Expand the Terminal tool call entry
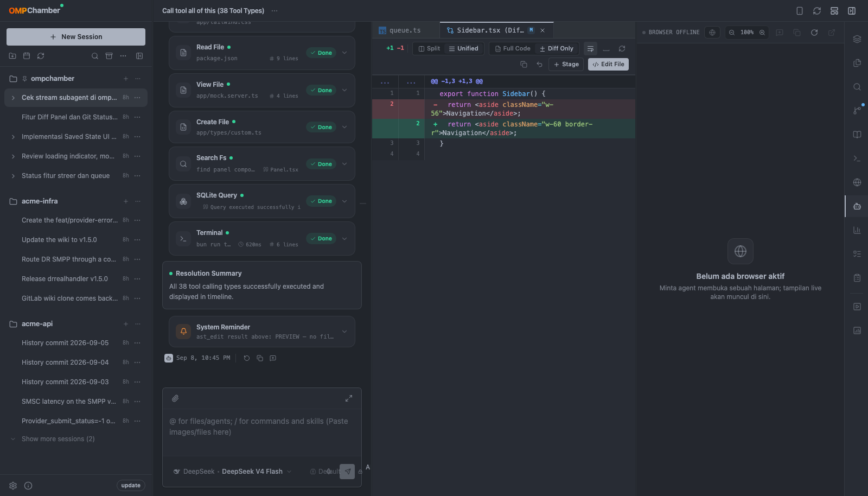 [x=344, y=238]
